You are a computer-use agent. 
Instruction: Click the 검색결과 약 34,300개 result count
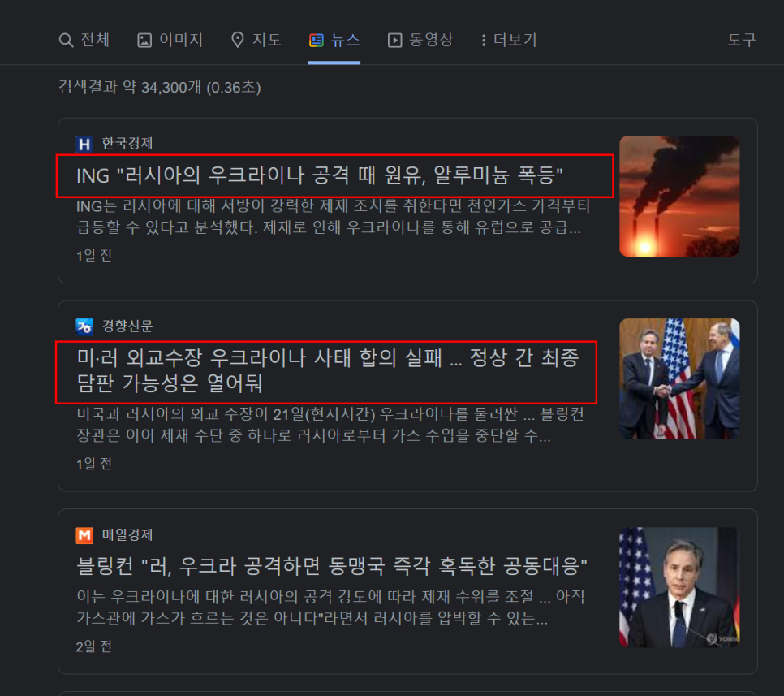click(x=160, y=87)
